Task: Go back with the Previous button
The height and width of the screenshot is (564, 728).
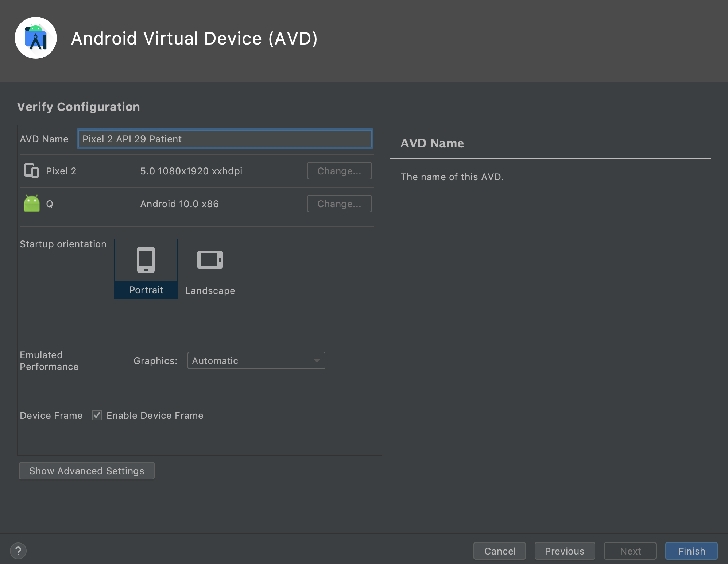Action: point(565,551)
